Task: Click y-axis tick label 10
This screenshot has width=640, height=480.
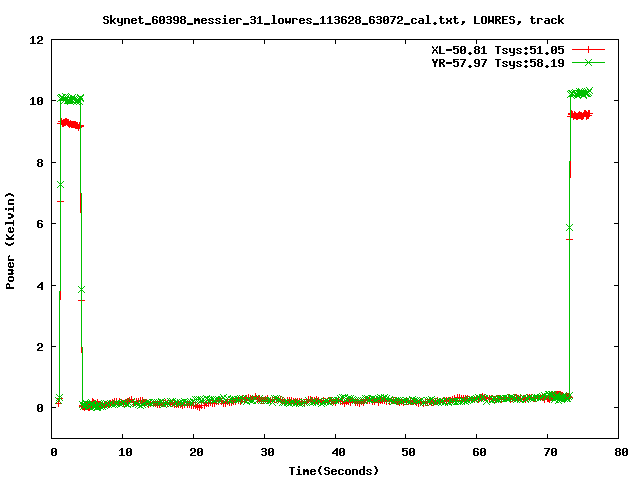Action: coord(36,101)
